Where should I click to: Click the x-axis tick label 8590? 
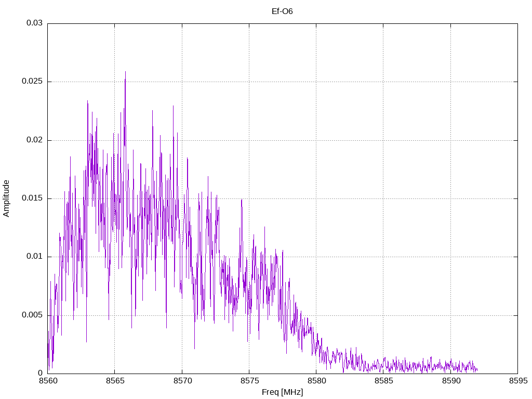[451, 381]
